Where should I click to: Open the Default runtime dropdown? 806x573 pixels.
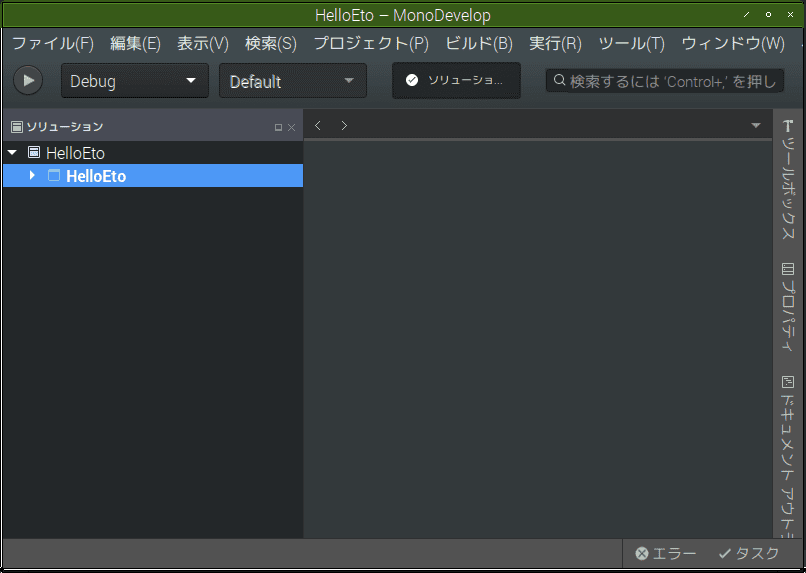pos(293,81)
